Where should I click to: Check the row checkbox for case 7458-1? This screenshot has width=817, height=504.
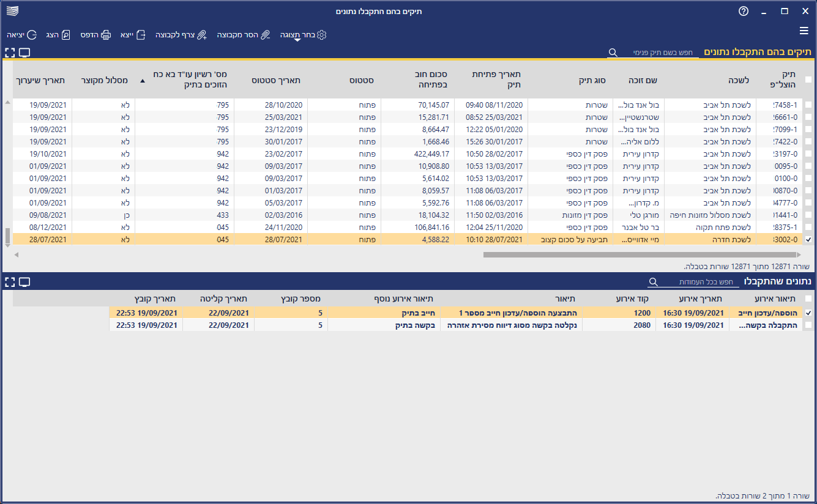pyautogui.click(x=808, y=105)
